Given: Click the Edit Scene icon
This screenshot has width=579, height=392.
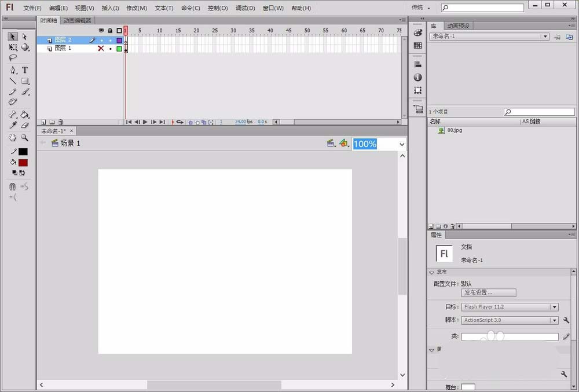Looking at the screenshot, I should (331, 143).
